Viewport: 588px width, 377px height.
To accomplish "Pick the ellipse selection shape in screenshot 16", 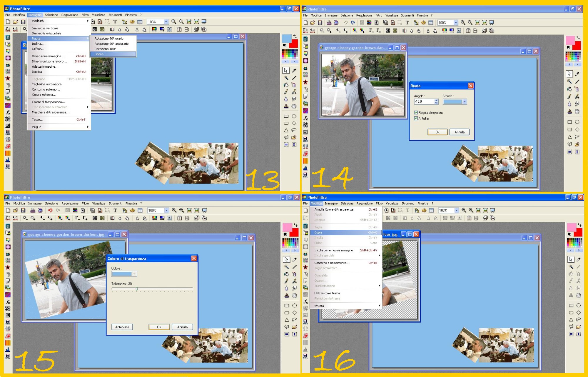I will (x=578, y=306).
